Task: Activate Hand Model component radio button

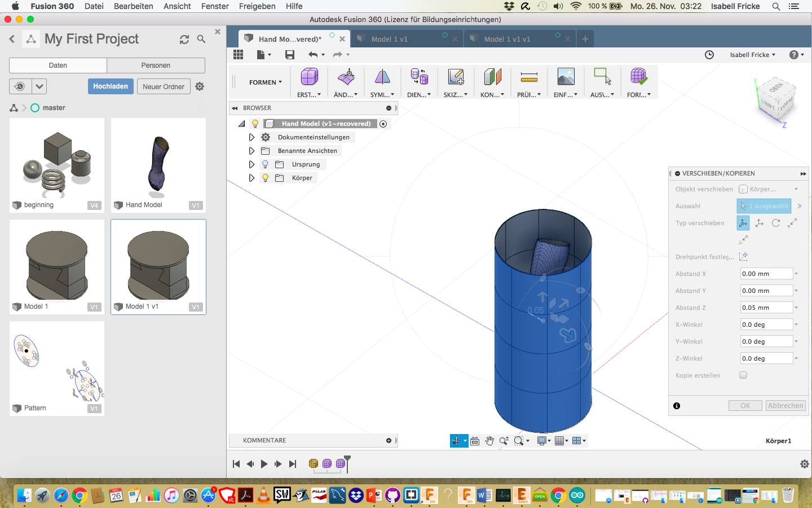Action: coord(383,124)
